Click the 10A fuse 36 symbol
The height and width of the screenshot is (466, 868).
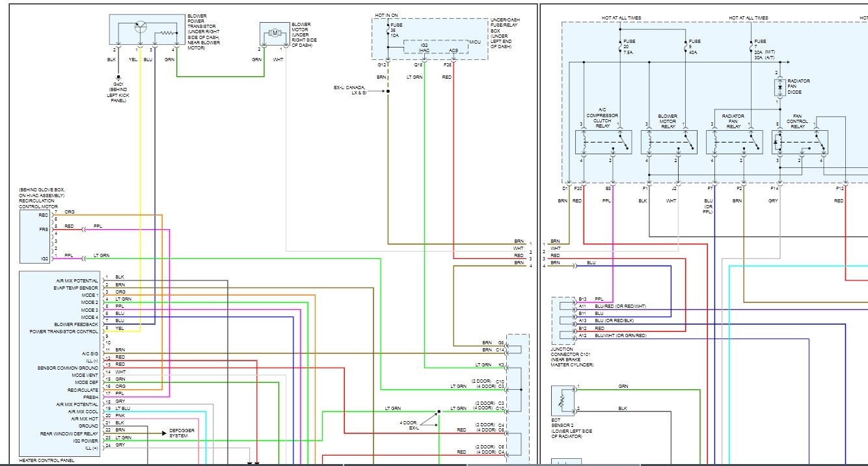tap(387, 31)
